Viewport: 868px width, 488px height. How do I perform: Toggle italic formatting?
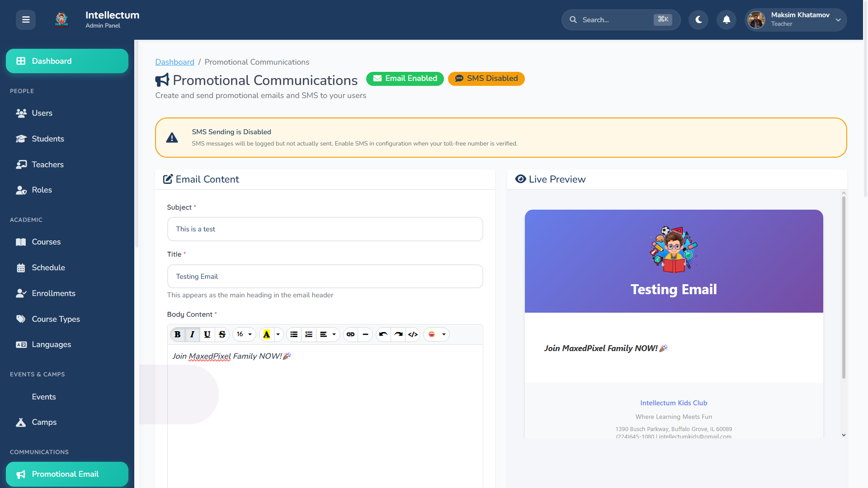(x=192, y=334)
